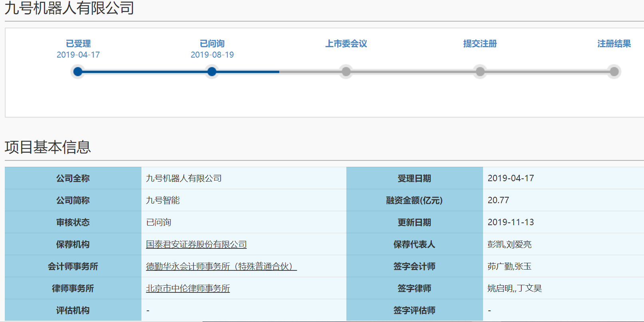Open the 北京市中伦律师事务所 link
The image size is (644, 322).
click(188, 288)
